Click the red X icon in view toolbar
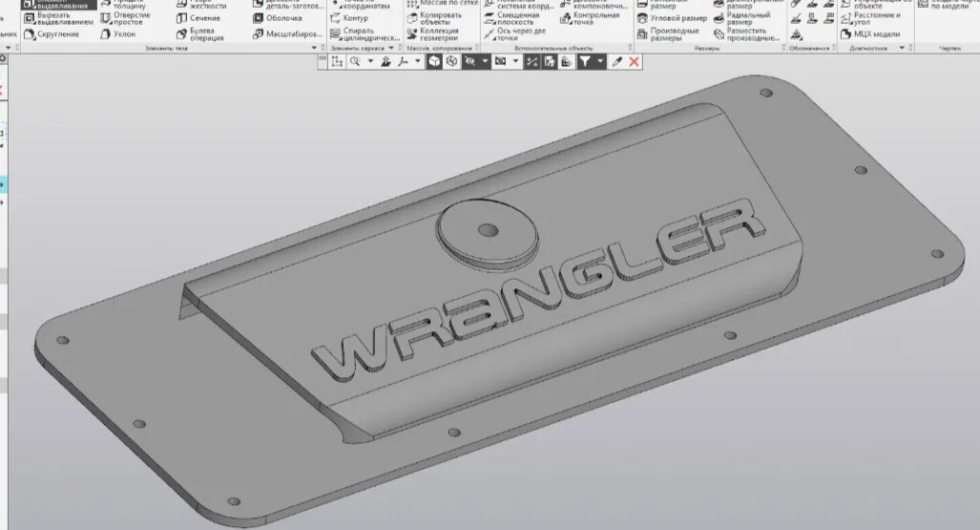980x530 pixels. pos(635,61)
